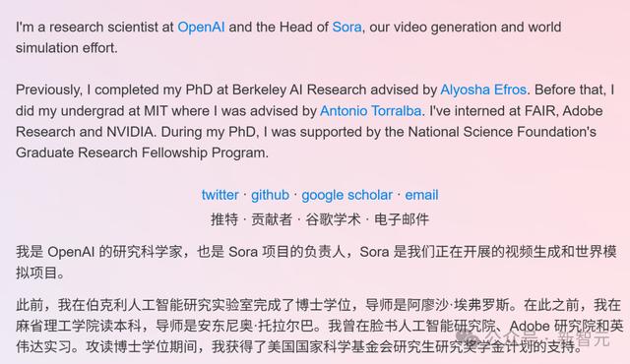The width and height of the screenshot is (630, 364).
Task: Click the translated text 推特
Action: coord(224,219)
